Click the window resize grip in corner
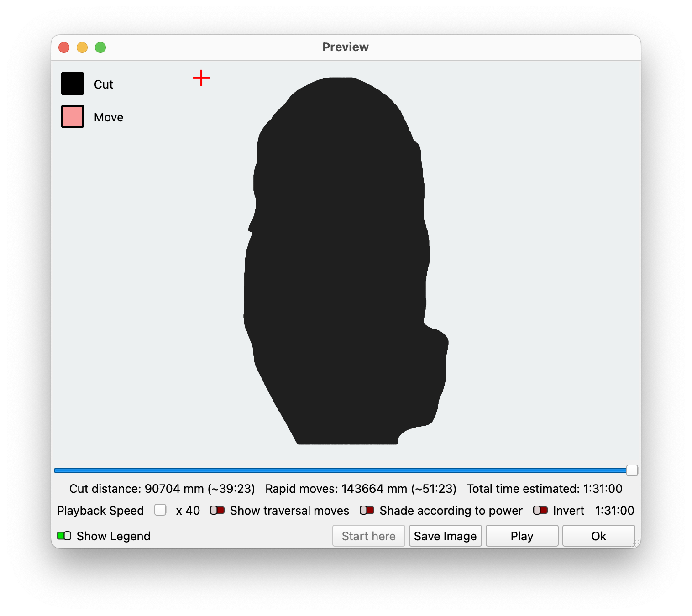Viewport: 692px width, 616px height. tap(637, 544)
